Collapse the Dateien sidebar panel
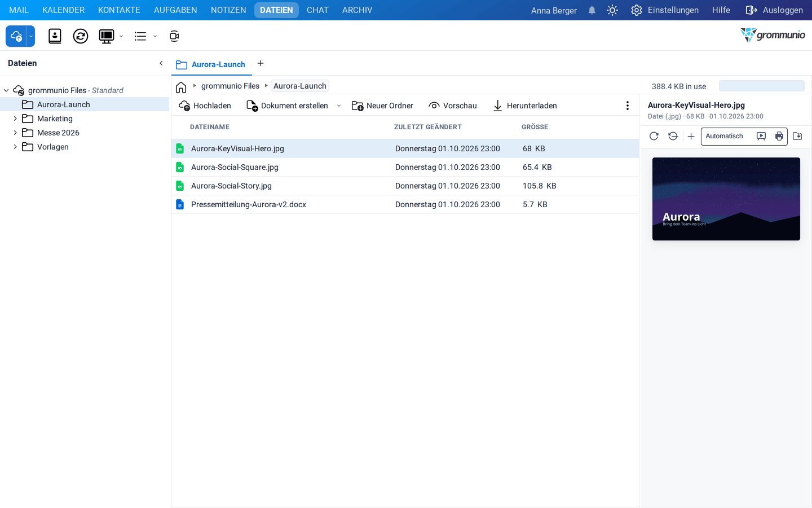Image resolution: width=812 pixels, height=508 pixels. click(161, 63)
